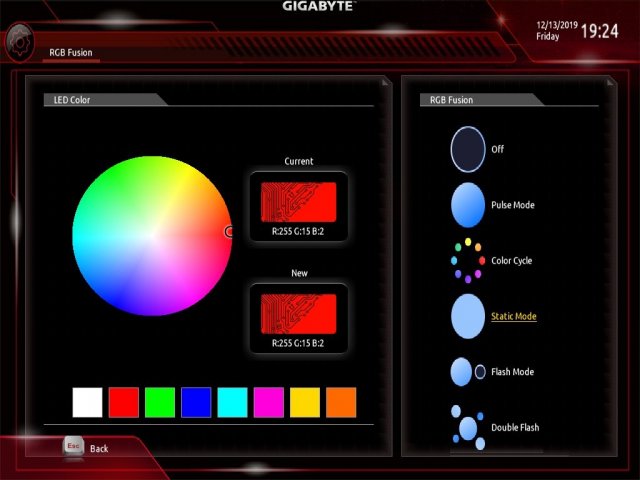
Task: Click the Static Mode text label
Action: tap(513, 317)
